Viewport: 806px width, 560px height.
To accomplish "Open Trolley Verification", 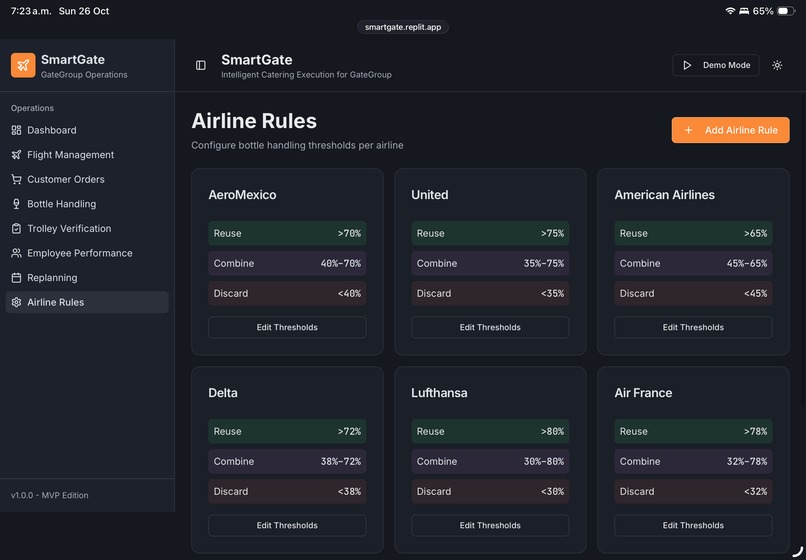I will pyautogui.click(x=87, y=228).
